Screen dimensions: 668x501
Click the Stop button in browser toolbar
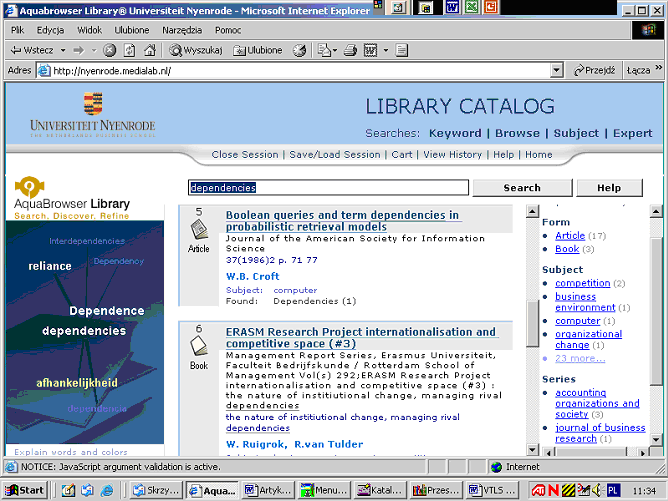tap(110, 50)
